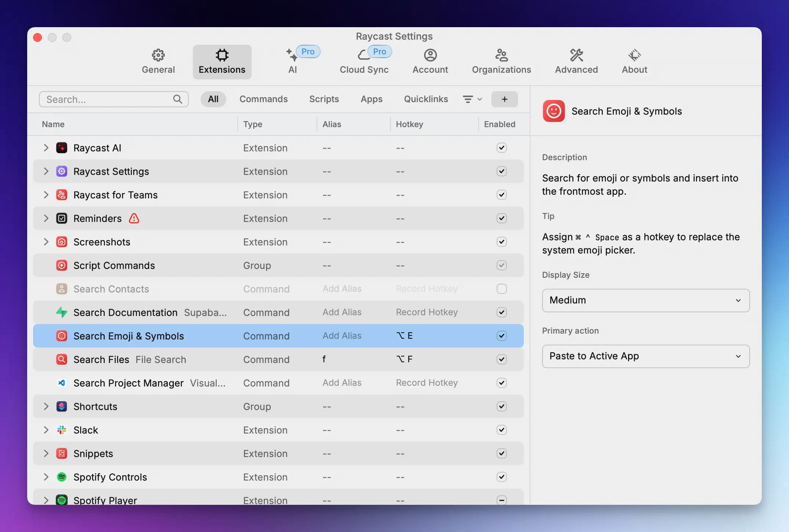Click the Spotify Player icon
789x532 pixels.
tap(62, 500)
